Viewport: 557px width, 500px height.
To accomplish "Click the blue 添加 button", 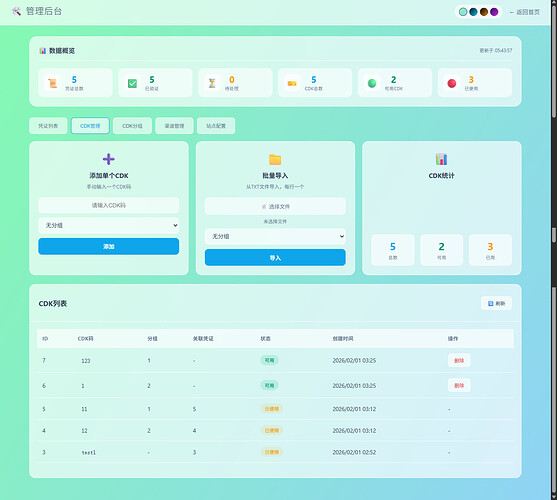I will tap(109, 246).
